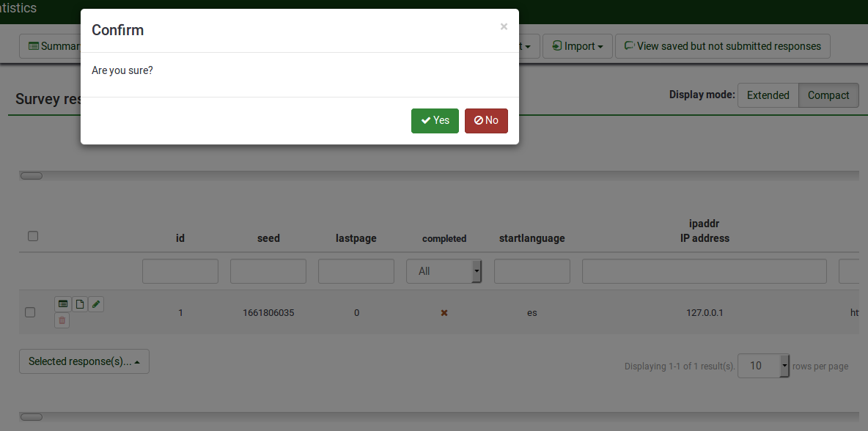Open the rows per page dropdown
The width and height of the screenshot is (868, 431).
pyautogui.click(x=763, y=366)
